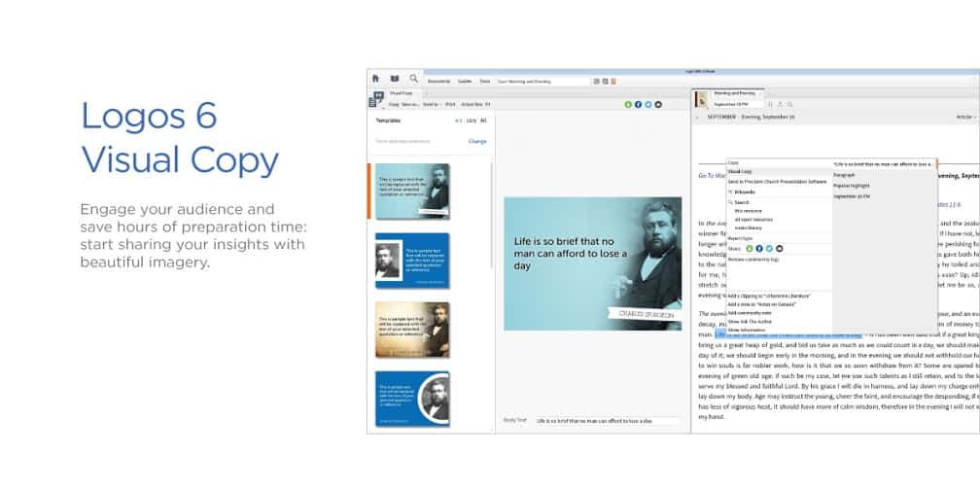
Task: Open the Documents menu
Action: coord(439,81)
